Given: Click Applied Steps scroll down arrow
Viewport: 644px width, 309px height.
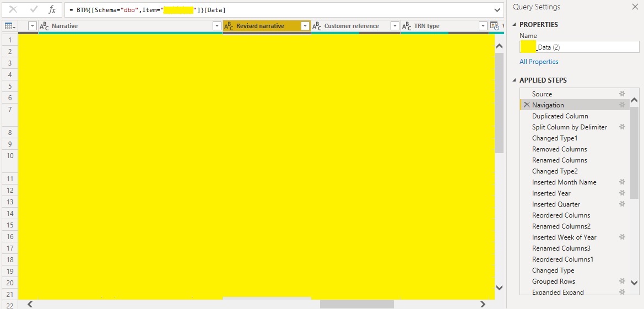Looking at the screenshot, I should pyautogui.click(x=634, y=283).
